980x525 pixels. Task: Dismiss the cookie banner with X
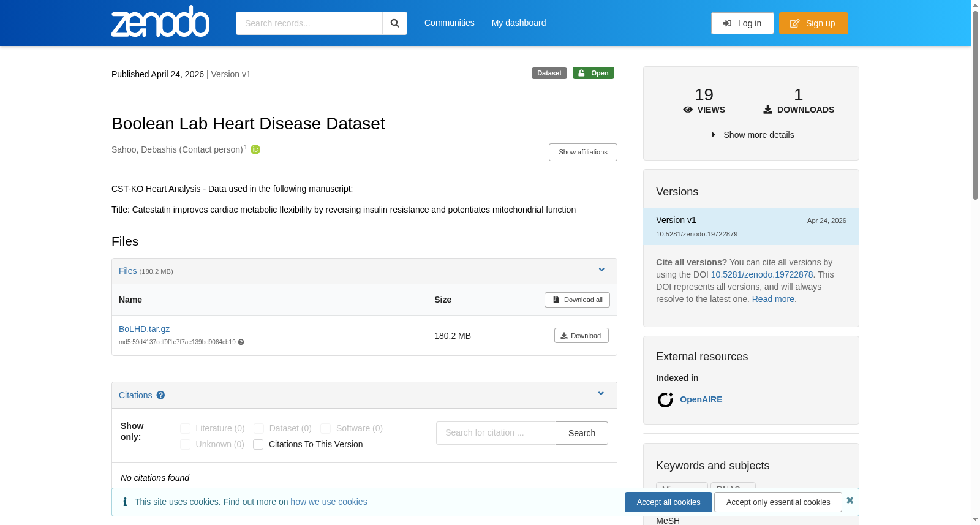coord(850,500)
